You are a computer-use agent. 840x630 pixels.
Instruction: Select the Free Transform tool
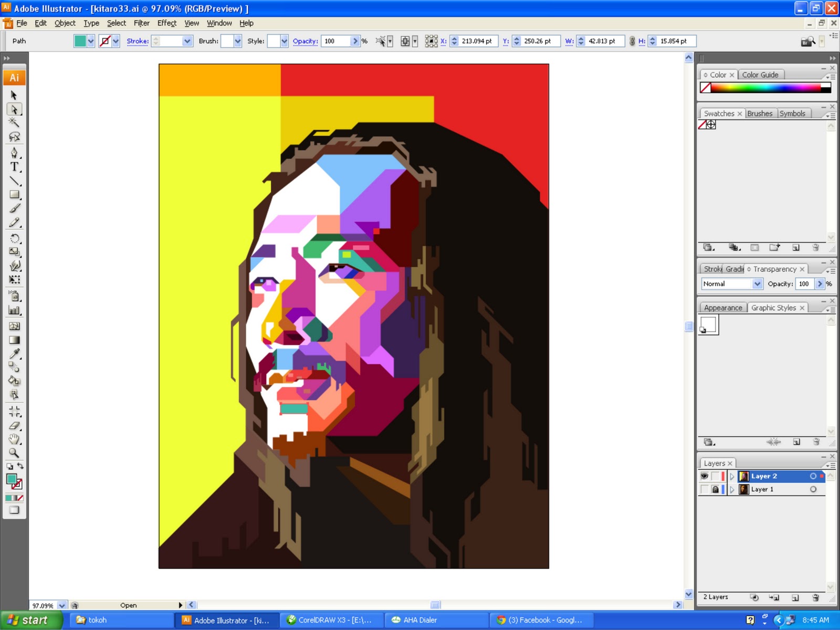tap(14, 280)
